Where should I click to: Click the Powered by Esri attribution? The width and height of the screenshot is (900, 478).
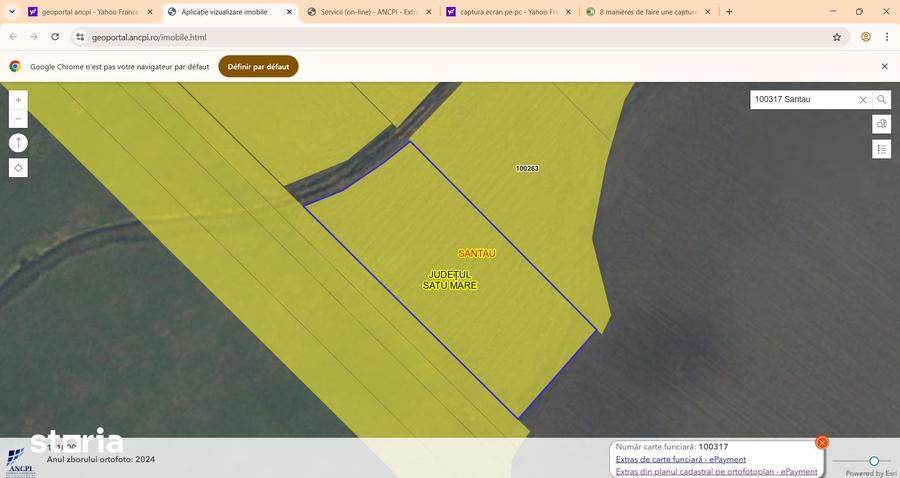tap(870, 473)
